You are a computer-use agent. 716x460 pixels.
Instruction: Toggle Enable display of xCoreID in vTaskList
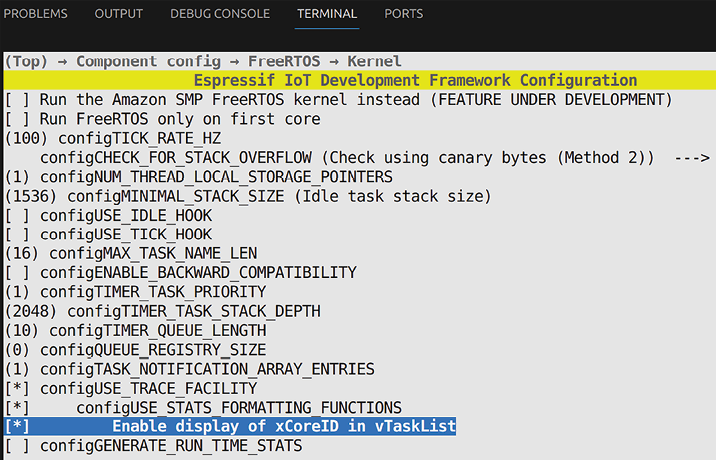[17, 427]
